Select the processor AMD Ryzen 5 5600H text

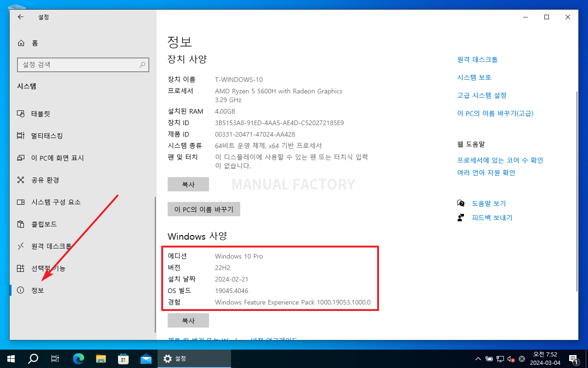278,91
